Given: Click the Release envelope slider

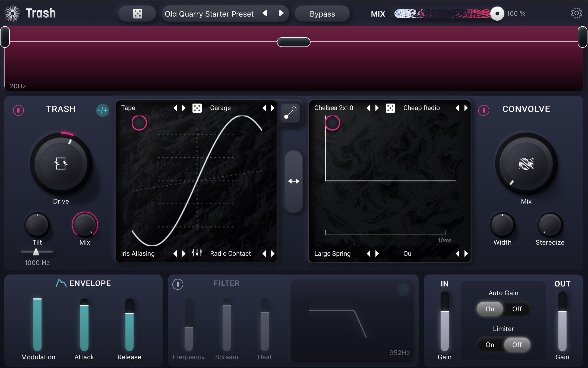Looking at the screenshot, I should click(129, 325).
